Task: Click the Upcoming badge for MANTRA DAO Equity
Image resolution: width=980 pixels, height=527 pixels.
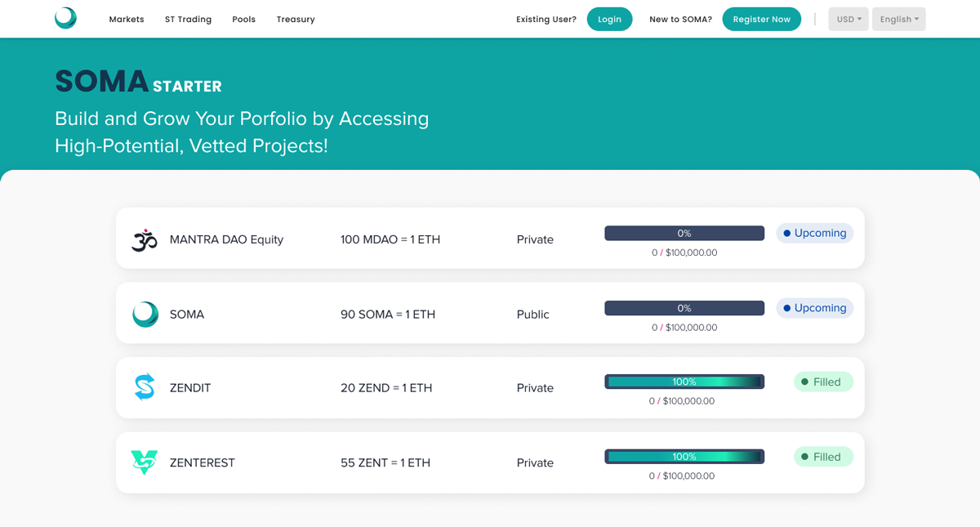Action: (814, 233)
